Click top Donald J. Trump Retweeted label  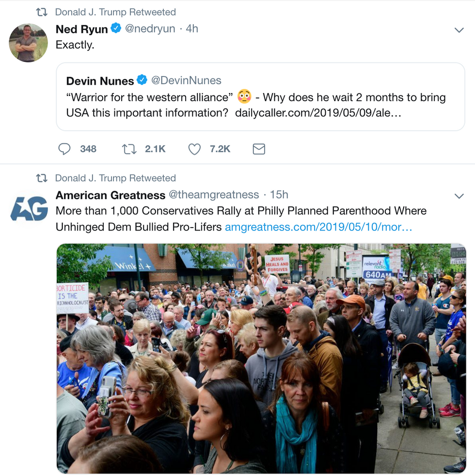(x=115, y=12)
